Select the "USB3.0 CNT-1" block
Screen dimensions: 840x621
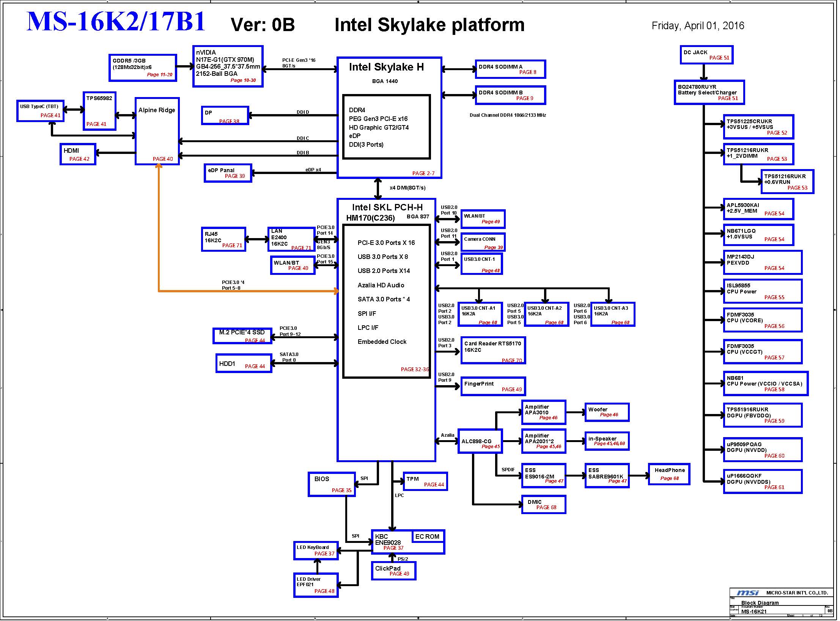tap(481, 264)
